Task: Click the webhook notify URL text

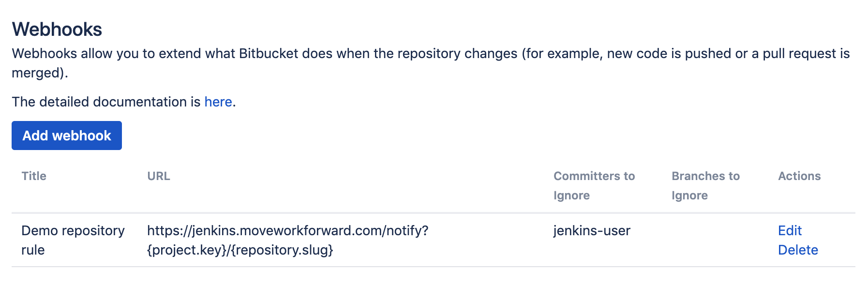Action: pyautogui.click(x=288, y=231)
